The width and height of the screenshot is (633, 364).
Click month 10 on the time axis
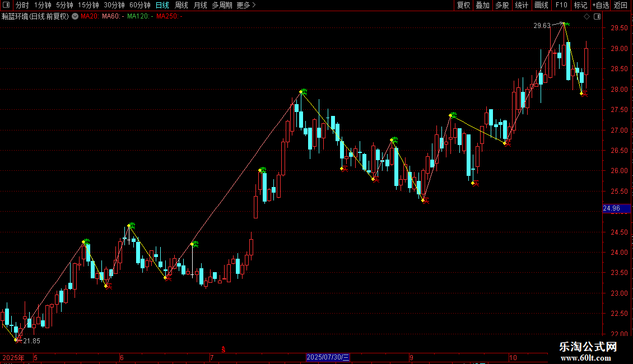513,357
